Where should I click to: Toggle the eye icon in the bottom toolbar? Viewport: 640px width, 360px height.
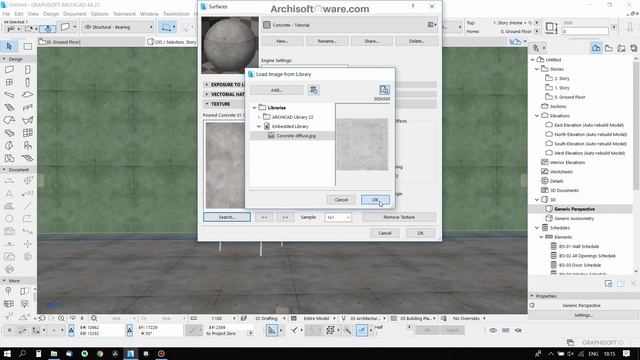[493, 330]
